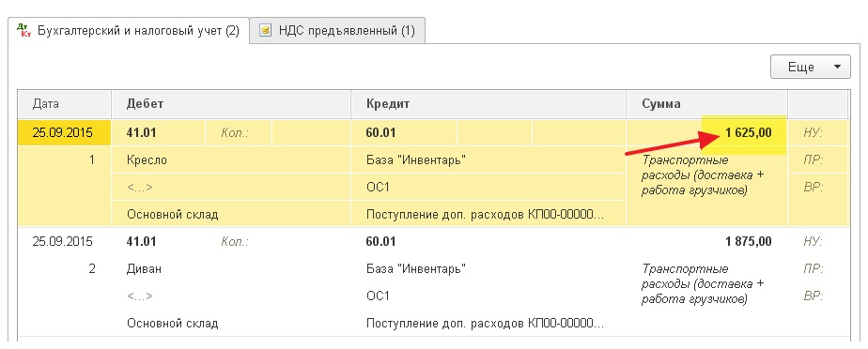The height and width of the screenshot is (349, 868).
Task: Click Поступление доп. расходов in Диван entry
Action: coord(485,324)
